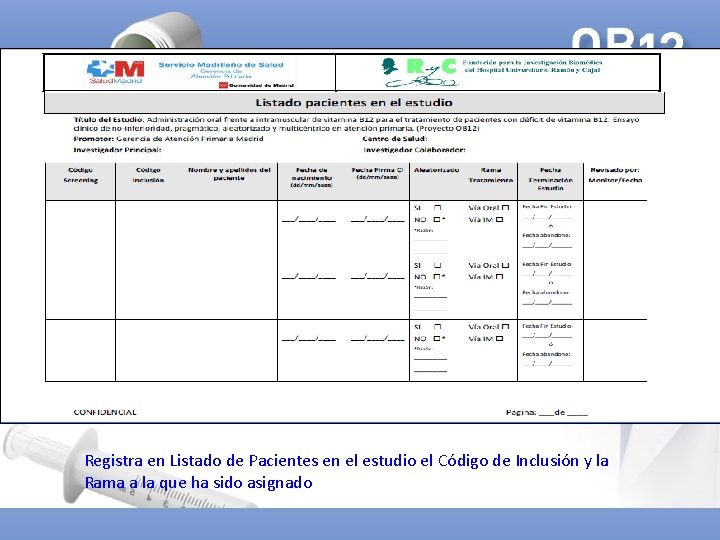Click the 'Código Screening' column header
Screen dimensions: 720x540
[80, 175]
